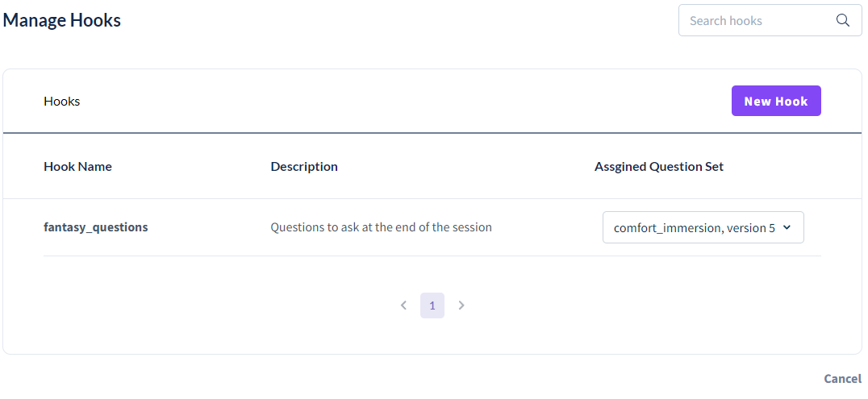Click the Assgined Question Set column header
Viewport: 868px width, 399px height.
(x=659, y=167)
